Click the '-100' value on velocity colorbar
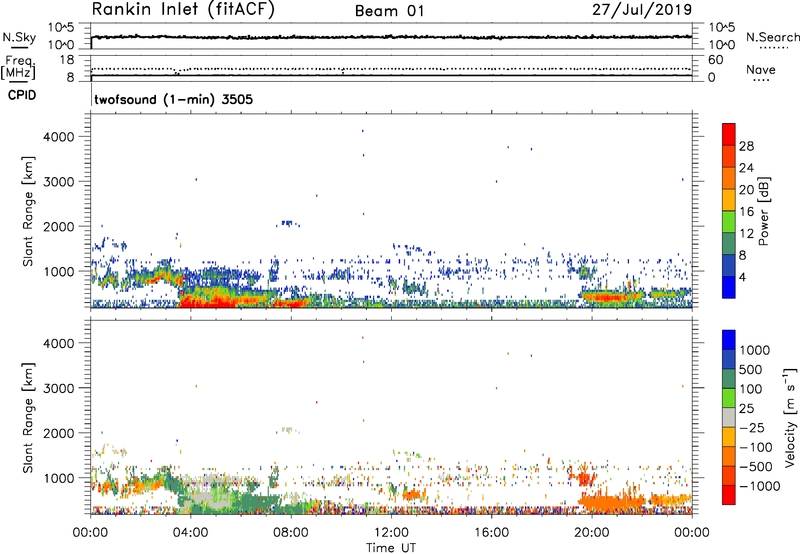The width and height of the screenshot is (800, 554). [x=756, y=447]
